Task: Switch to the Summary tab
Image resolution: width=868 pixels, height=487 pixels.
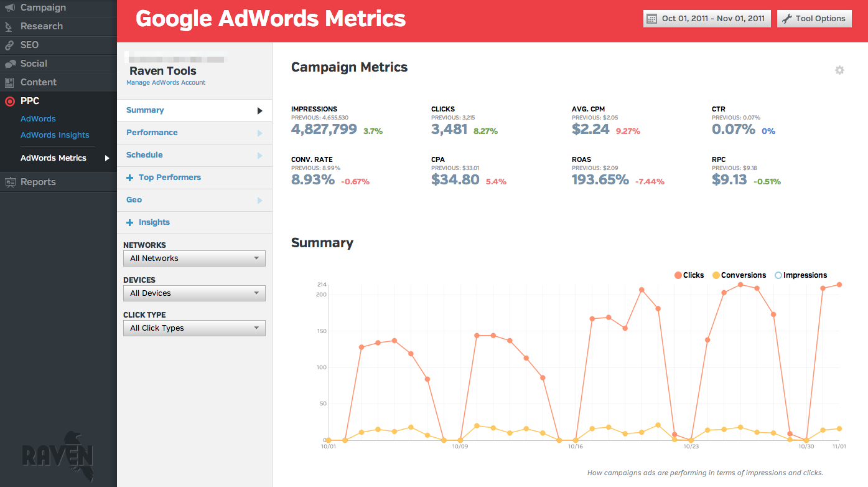Action: pyautogui.click(x=194, y=110)
